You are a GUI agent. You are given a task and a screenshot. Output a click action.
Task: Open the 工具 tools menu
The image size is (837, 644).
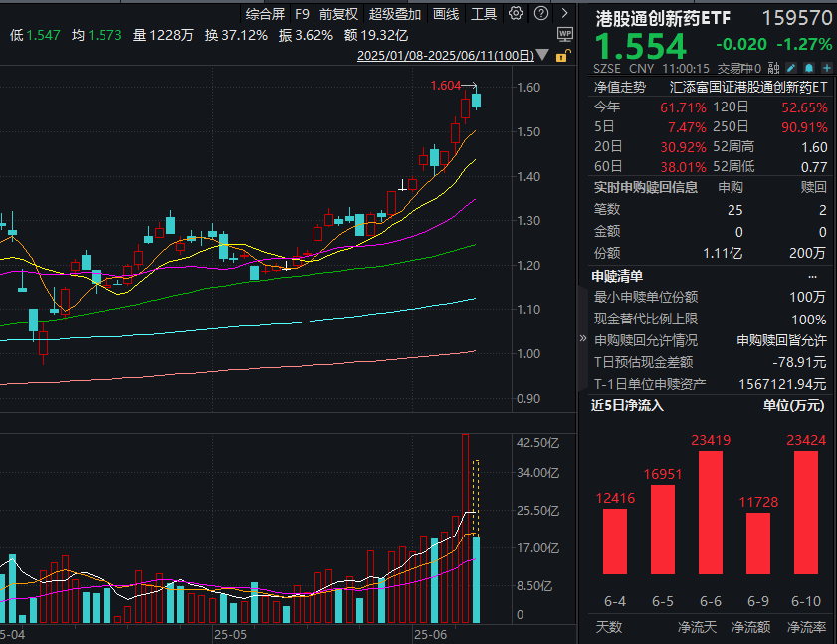(x=484, y=14)
